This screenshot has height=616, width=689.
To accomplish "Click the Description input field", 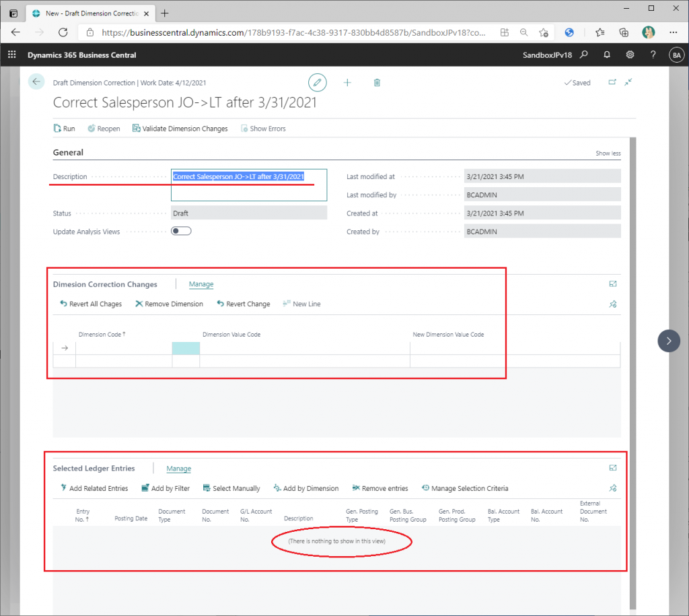I will 248,184.
